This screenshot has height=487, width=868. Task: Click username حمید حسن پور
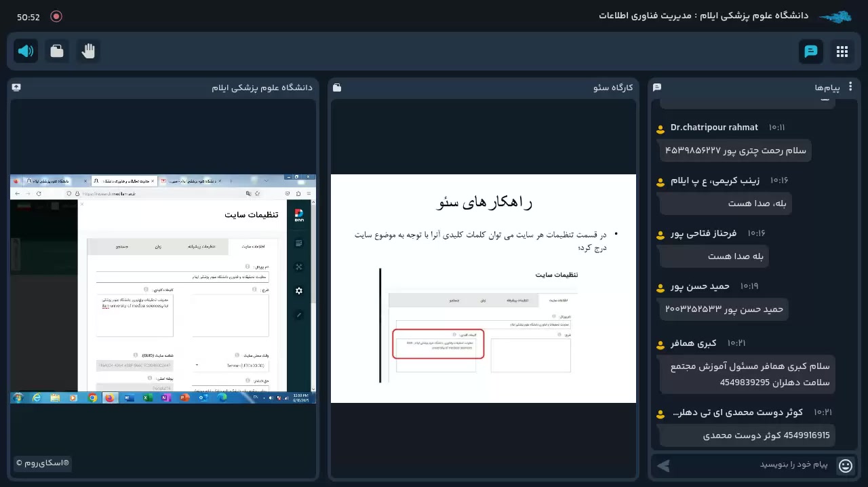click(700, 286)
